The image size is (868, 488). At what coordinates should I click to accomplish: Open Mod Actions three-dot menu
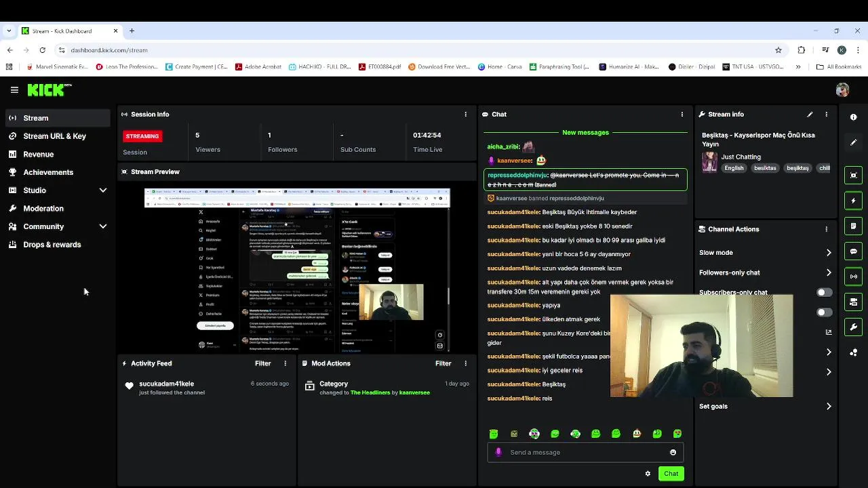click(x=465, y=363)
